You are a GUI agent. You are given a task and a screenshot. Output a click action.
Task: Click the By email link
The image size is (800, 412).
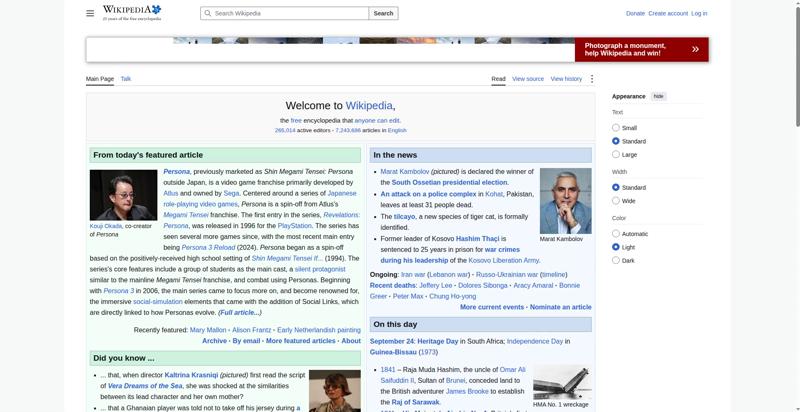246,341
